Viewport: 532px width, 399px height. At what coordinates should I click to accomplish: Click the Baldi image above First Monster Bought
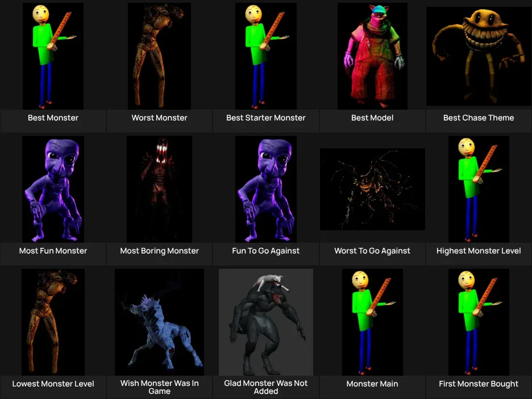click(x=479, y=322)
